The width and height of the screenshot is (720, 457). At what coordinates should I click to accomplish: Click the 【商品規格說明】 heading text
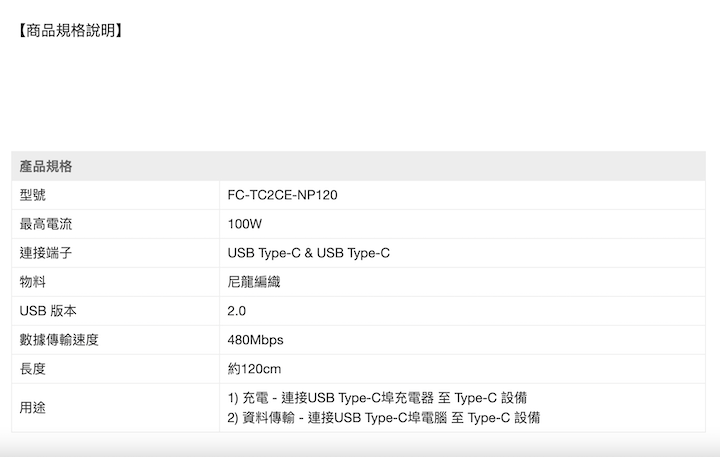click(69, 30)
